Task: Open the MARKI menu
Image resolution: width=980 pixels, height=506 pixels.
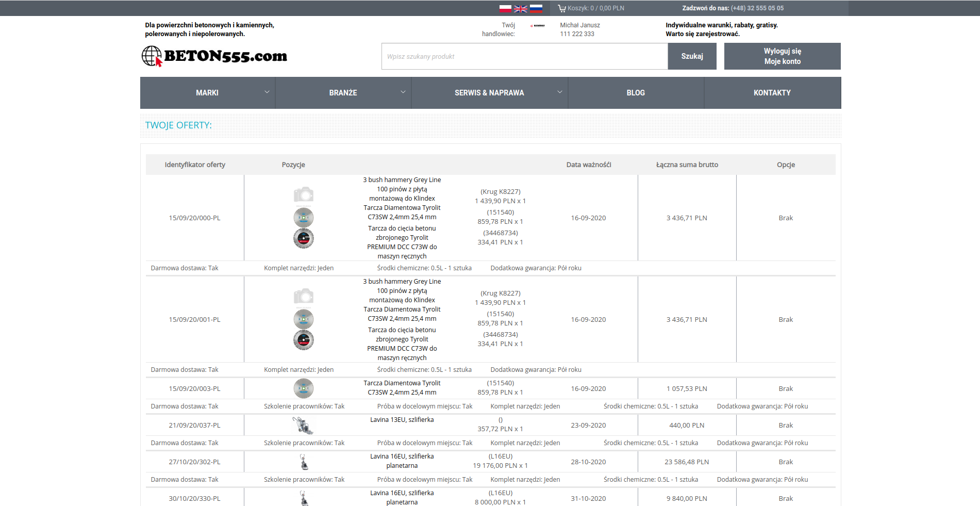Action: [x=207, y=93]
